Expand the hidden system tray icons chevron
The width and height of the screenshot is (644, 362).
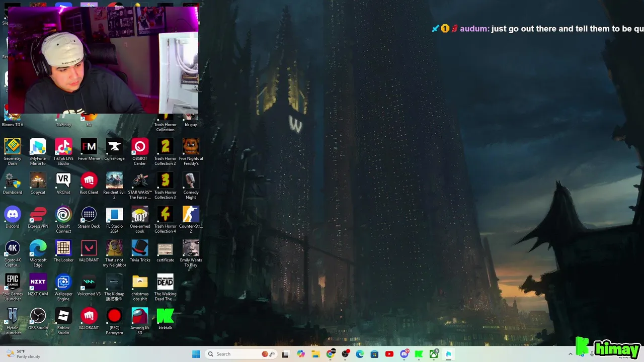pos(571,354)
